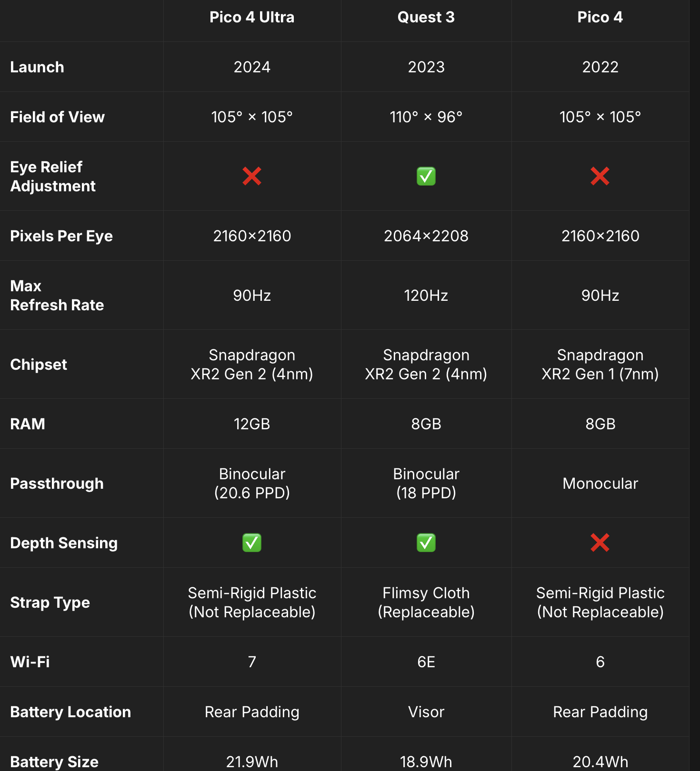Click the Pico 4 column header
This screenshot has width=700, height=771.
pos(600,17)
